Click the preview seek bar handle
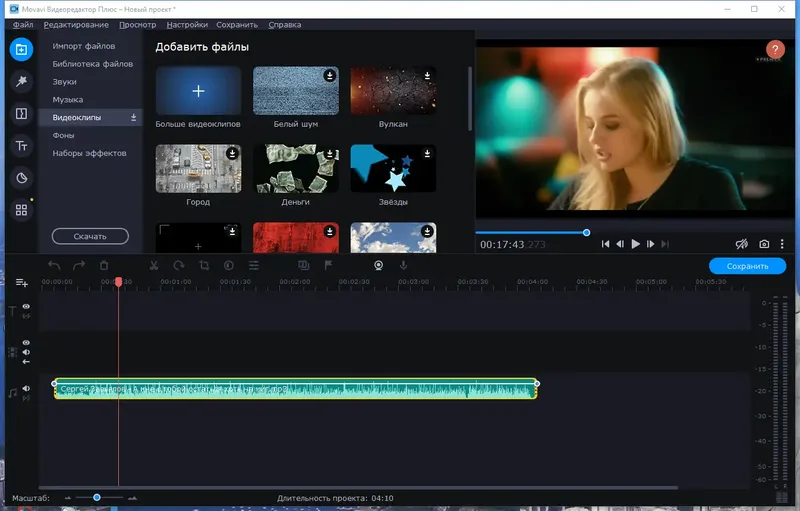800x511 pixels. pyautogui.click(x=587, y=233)
